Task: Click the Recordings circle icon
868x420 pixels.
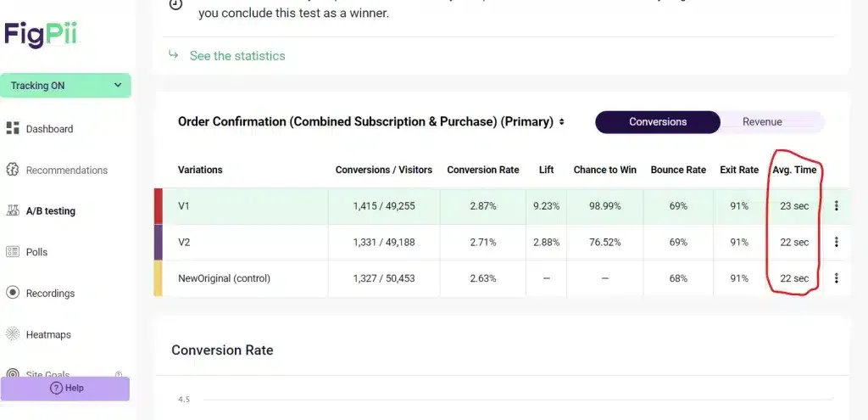Action: (13, 293)
